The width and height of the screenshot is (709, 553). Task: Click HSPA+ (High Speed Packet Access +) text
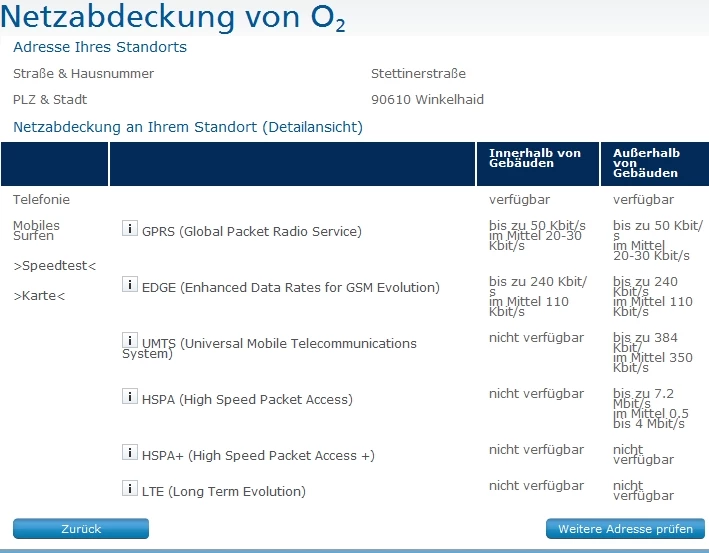[x=258, y=456]
